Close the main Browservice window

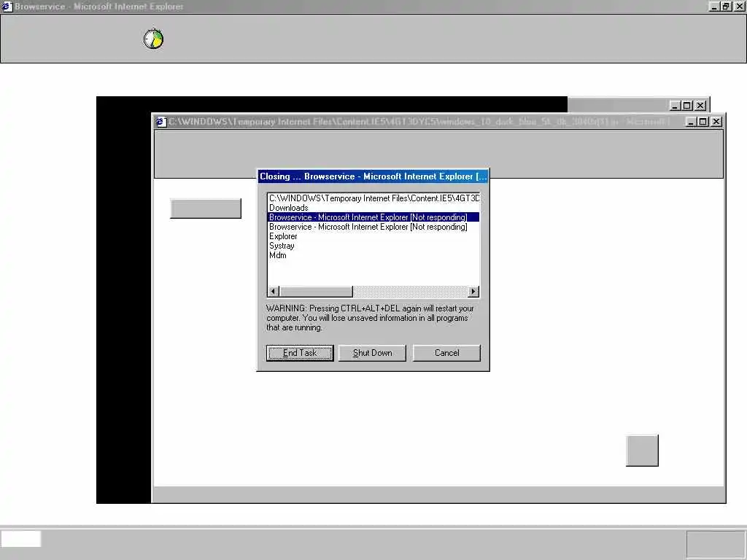click(x=740, y=7)
